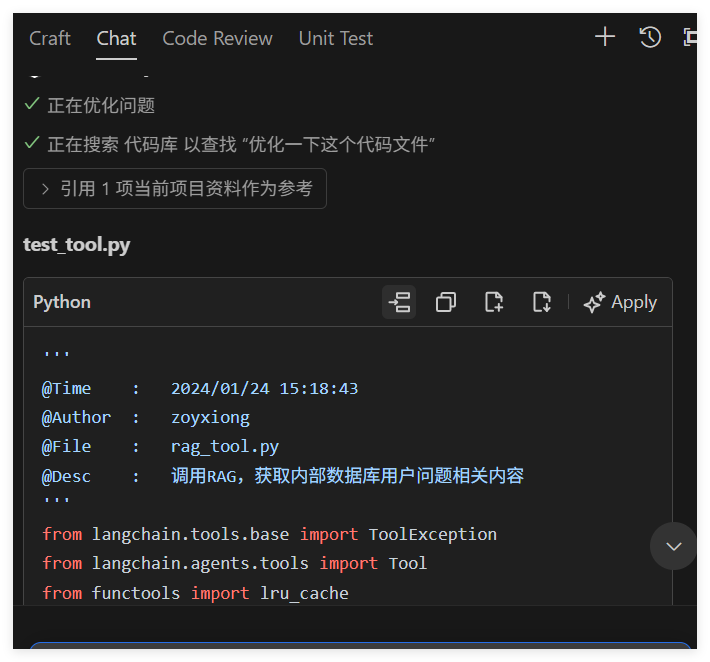The height and width of the screenshot is (662, 710).
Task: Open the Unit Test tab
Action: pyautogui.click(x=336, y=38)
